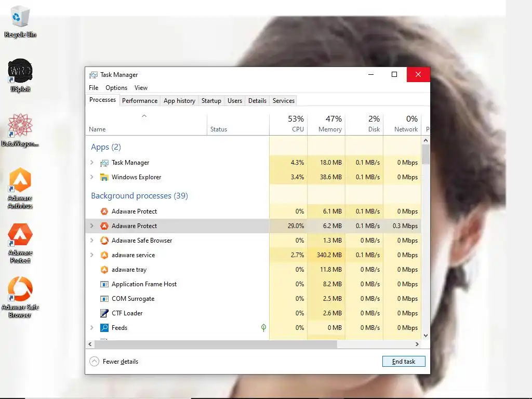Click the Windows Explorer folder icon
This screenshot has width=532, height=399.
pyautogui.click(x=104, y=177)
